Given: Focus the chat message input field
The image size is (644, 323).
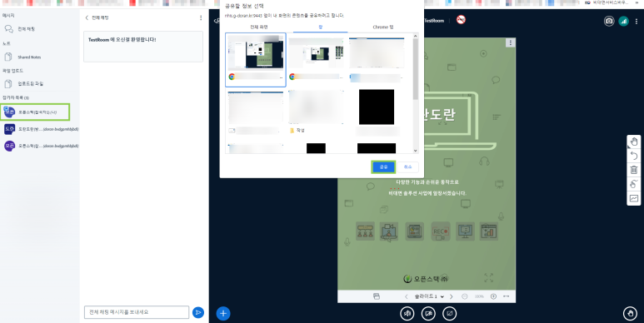Looking at the screenshot, I should point(137,312).
